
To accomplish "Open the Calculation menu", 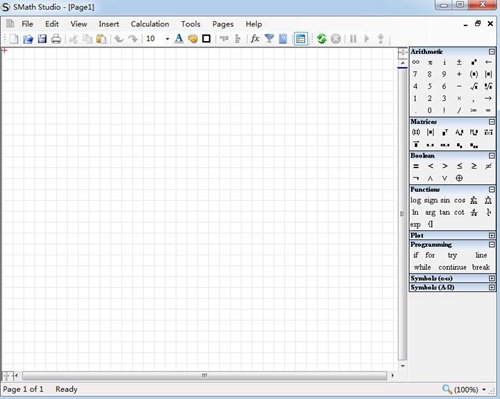I will [150, 24].
